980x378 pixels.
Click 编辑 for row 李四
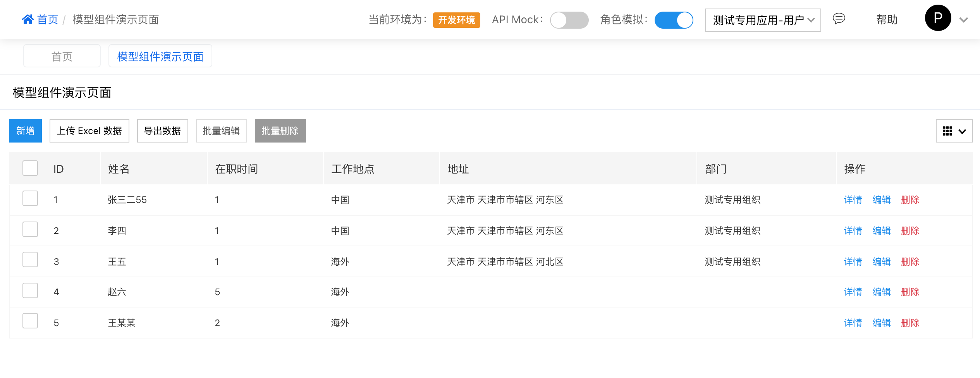tap(882, 231)
